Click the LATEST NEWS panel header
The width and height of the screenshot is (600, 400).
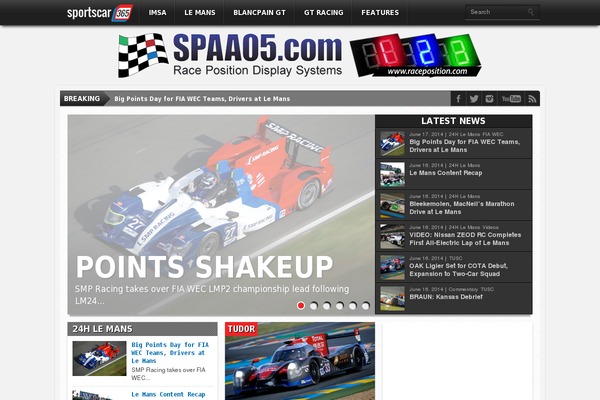click(453, 121)
